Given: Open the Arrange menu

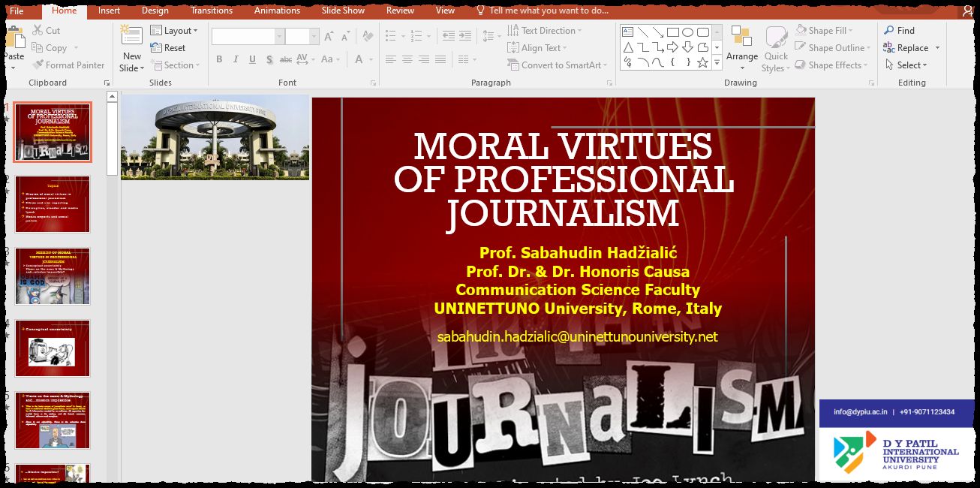Looking at the screenshot, I should pyautogui.click(x=742, y=49).
